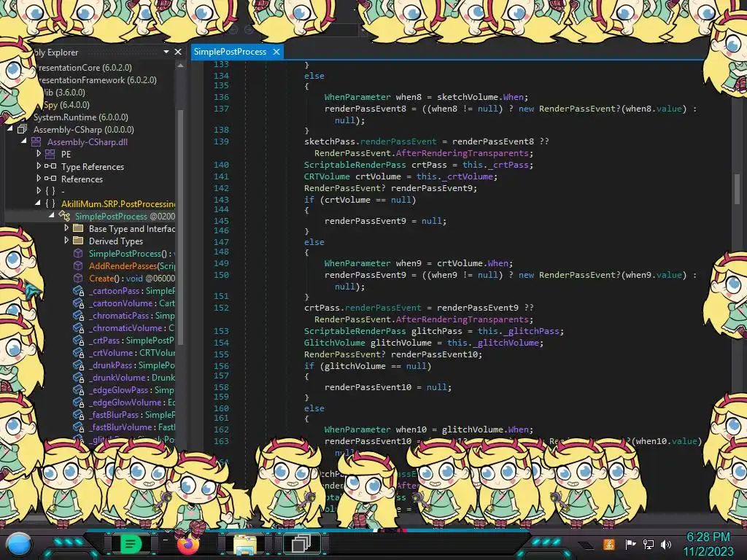Click the Base Type and Interfaces folder icon
747x560 pixels.
78,228
